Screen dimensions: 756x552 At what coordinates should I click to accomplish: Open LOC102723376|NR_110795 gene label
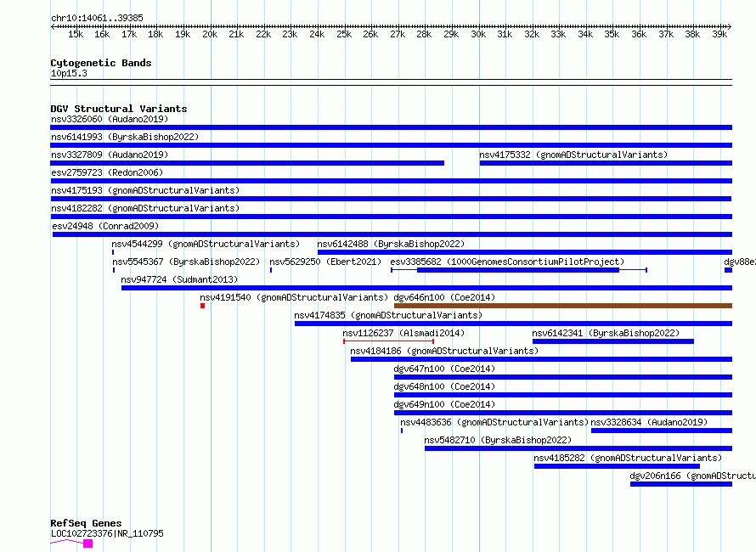coord(107,533)
